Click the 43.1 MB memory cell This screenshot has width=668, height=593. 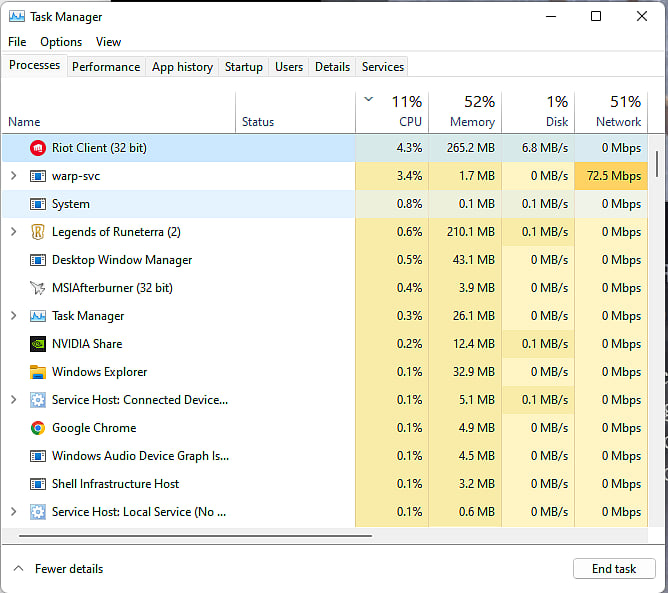tap(465, 260)
